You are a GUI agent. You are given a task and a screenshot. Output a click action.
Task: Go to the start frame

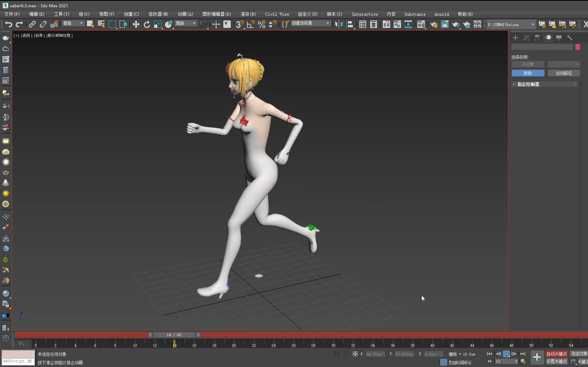coord(489,354)
